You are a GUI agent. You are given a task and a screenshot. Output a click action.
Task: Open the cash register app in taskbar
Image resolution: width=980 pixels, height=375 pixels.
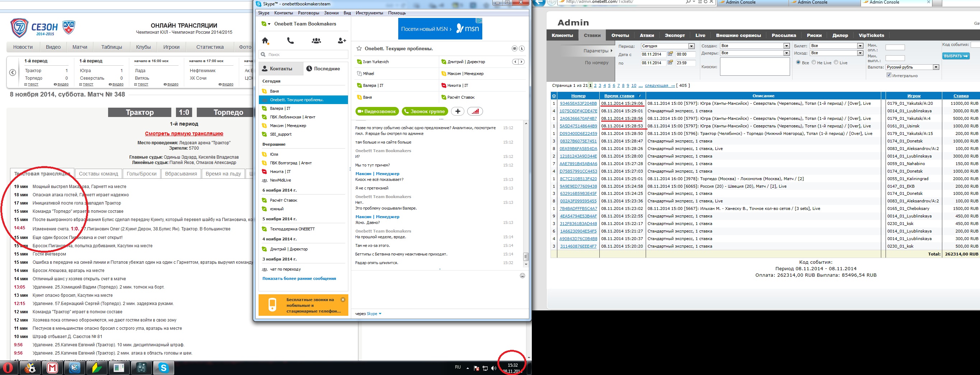pyautogui.click(x=141, y=368)
